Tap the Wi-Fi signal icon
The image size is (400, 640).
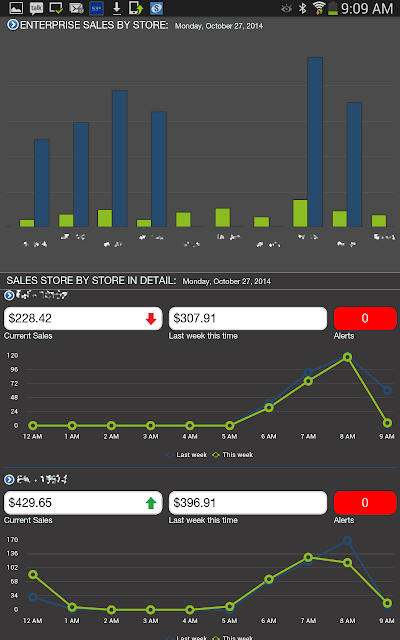click(x=319, y=8)
